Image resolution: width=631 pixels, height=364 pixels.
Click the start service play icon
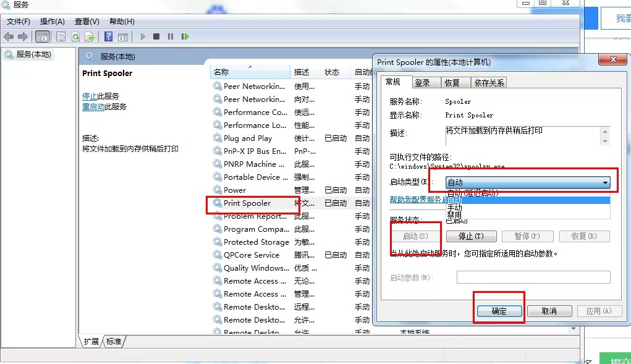[x=143, y=36]
